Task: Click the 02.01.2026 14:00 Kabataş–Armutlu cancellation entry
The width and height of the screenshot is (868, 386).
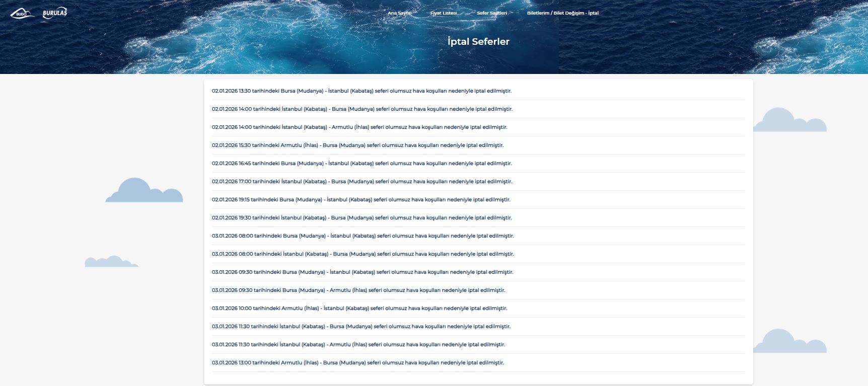Action: [359, 127]
